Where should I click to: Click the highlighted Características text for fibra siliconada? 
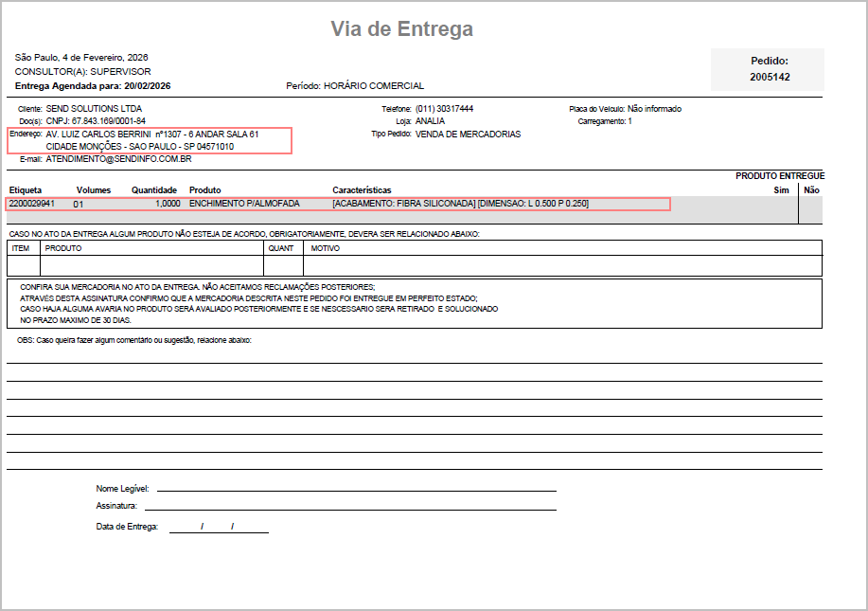coord(460,204)
